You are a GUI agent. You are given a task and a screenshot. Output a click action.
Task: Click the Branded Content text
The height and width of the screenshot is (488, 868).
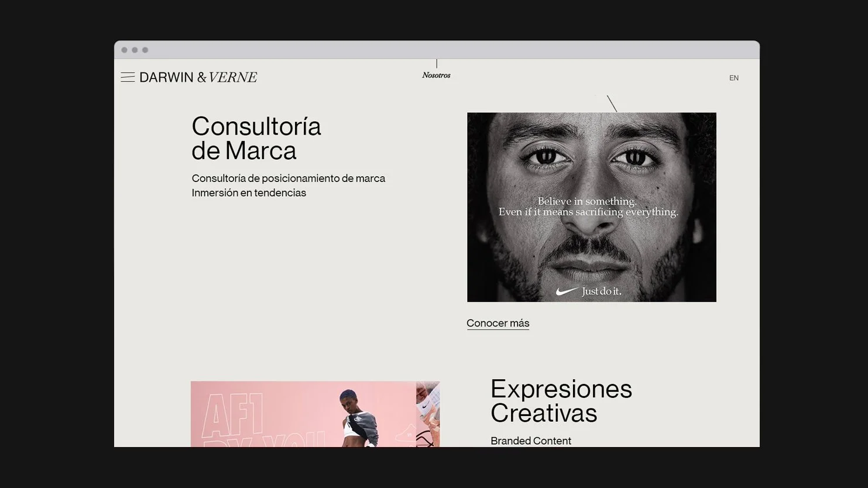click(x=531, y=441)
